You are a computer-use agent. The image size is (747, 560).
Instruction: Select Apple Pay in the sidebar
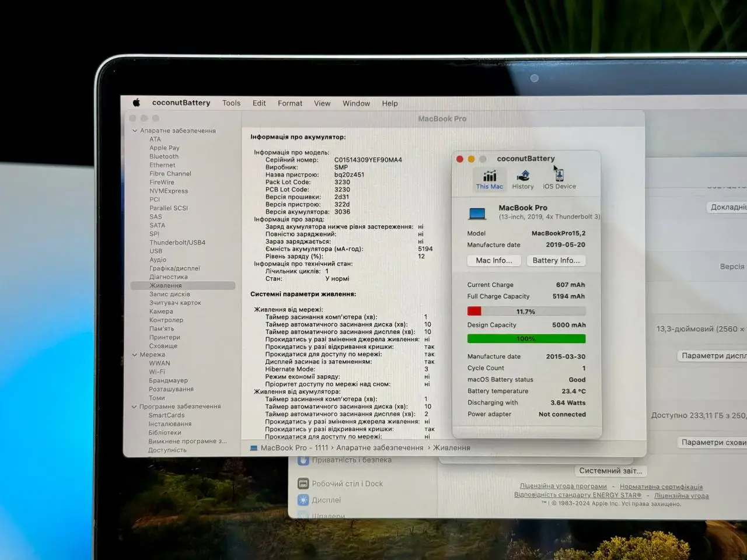point(165,148)
